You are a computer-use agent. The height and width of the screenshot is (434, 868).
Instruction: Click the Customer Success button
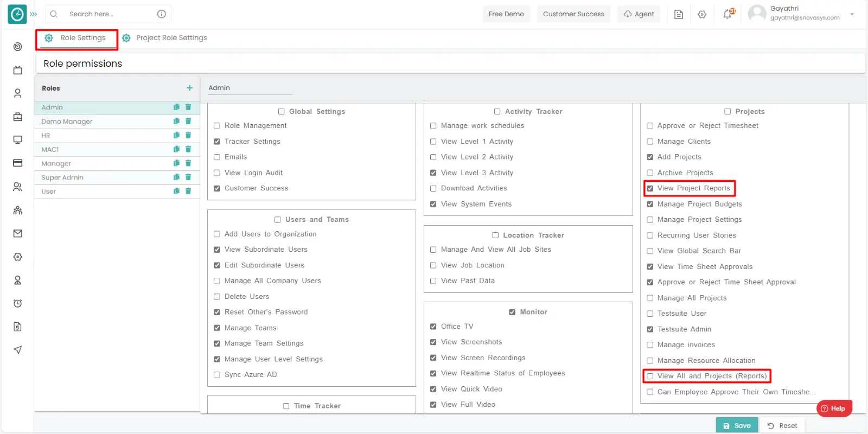coord(573,14)
